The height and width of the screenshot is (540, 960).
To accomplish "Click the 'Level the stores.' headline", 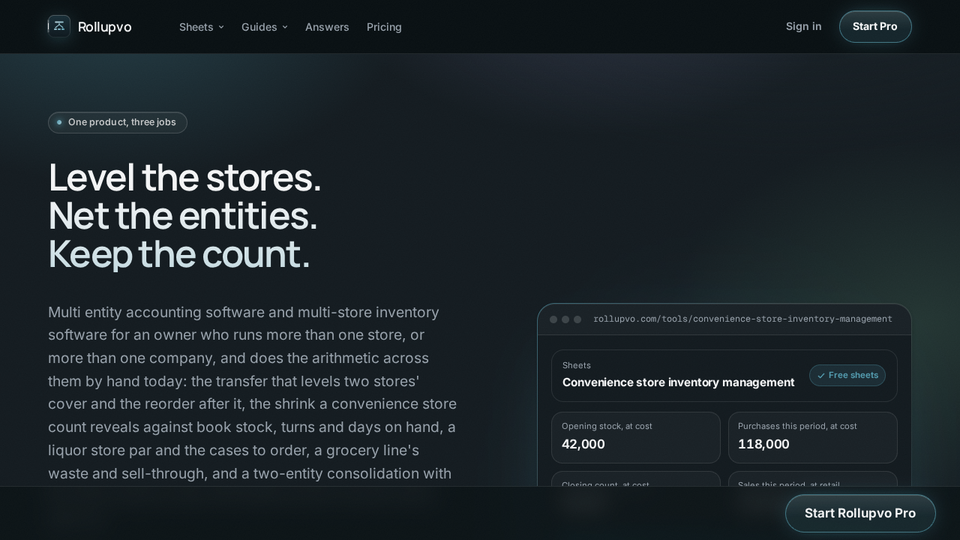I will (184, 178).
